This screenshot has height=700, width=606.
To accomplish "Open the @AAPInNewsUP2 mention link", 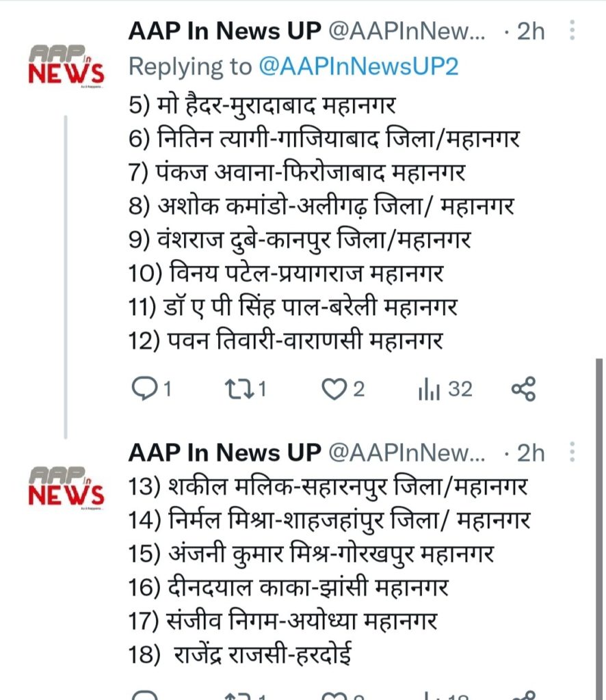I will 358,67.
